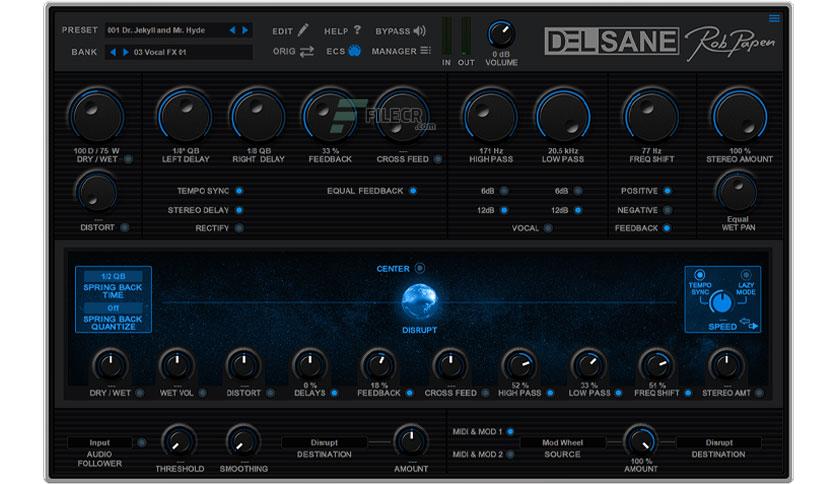Viewport: 836px width, 484px height.
Task: Toggle Equal Feedback LED
Action: 413,191
